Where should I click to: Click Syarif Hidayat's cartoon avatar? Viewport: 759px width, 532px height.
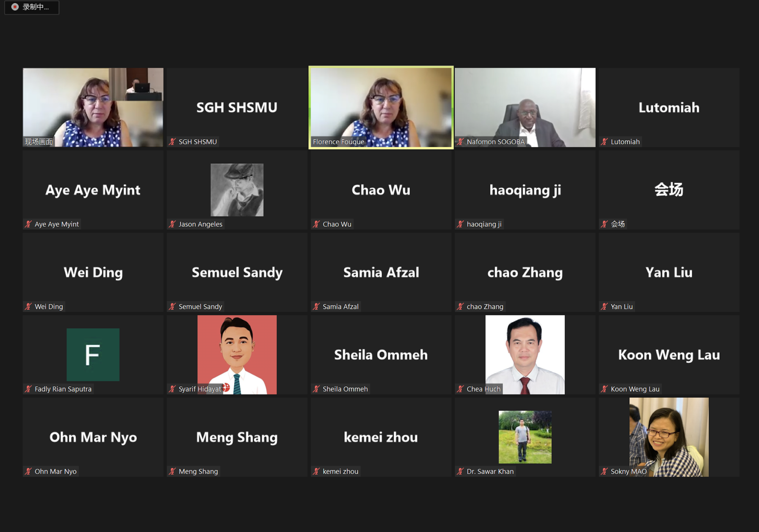(237, 355)
